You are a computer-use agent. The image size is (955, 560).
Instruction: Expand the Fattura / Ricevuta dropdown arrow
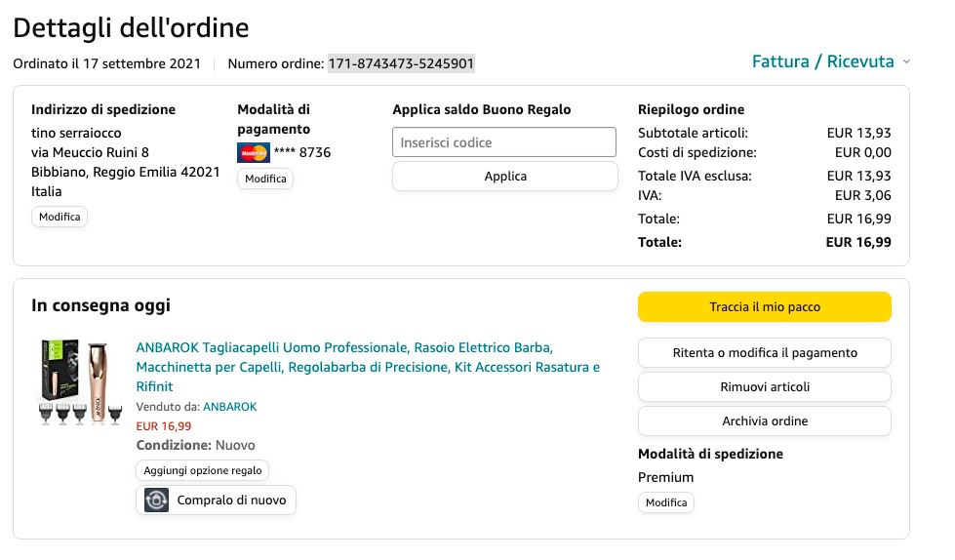point(906,62)
